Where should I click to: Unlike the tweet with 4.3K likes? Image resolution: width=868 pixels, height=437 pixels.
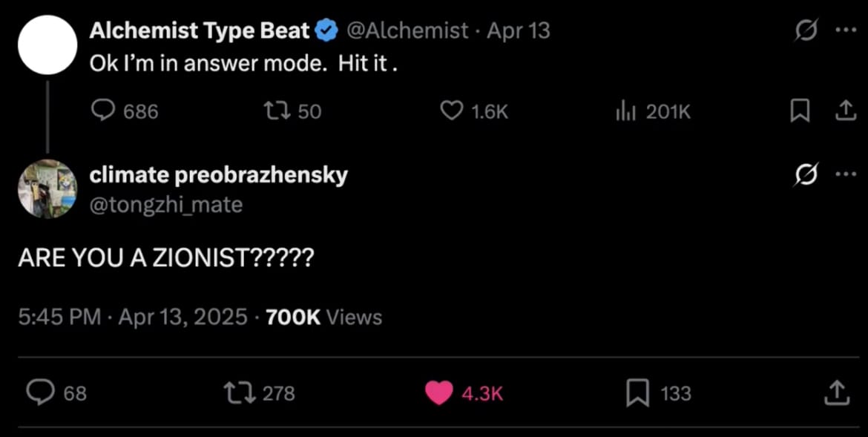click(x=439, y=392)
